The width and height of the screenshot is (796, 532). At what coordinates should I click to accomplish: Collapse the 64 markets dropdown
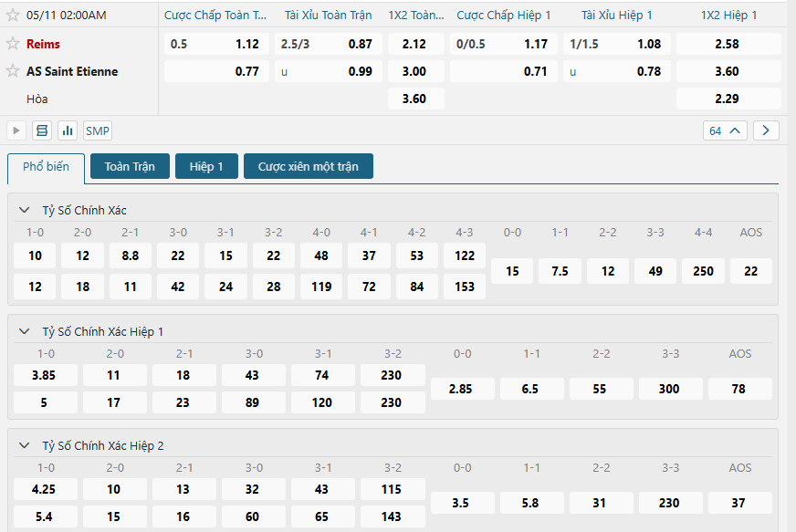pyautogui.click(x=725, y=130)
